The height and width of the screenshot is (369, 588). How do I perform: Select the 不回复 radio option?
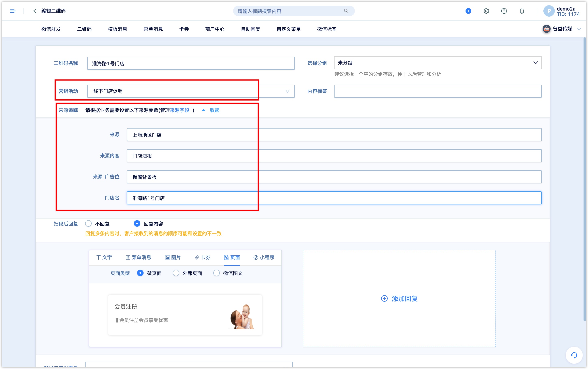coord(88,224)
